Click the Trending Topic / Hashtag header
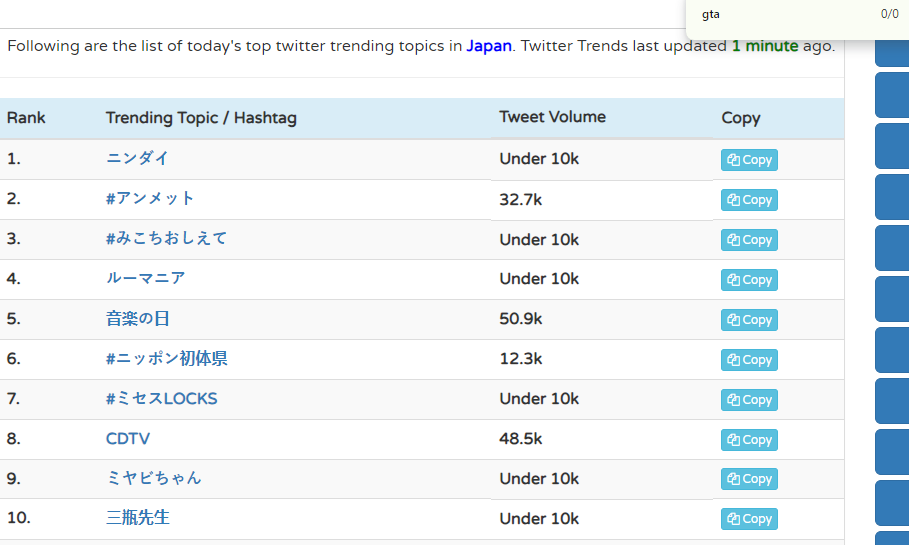The width and height of the screenshot is (909, 545). click(x=201, y=118)
